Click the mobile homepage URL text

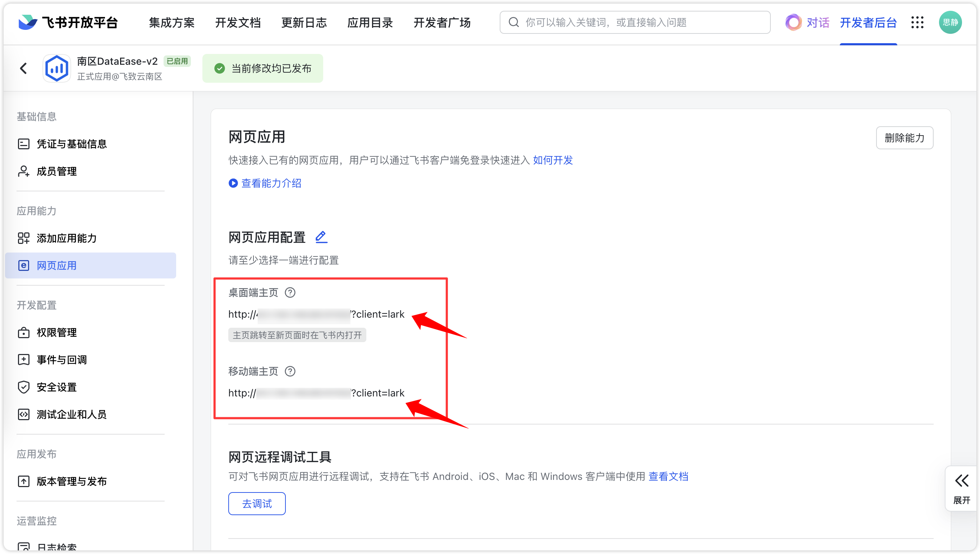point(316,393)
